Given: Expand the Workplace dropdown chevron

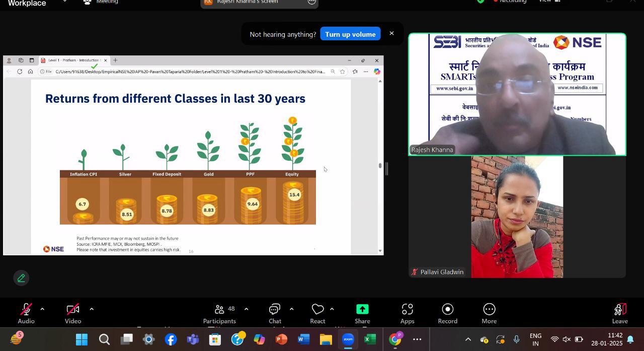Looking at the screenshot, I should (x=64, y=2).
